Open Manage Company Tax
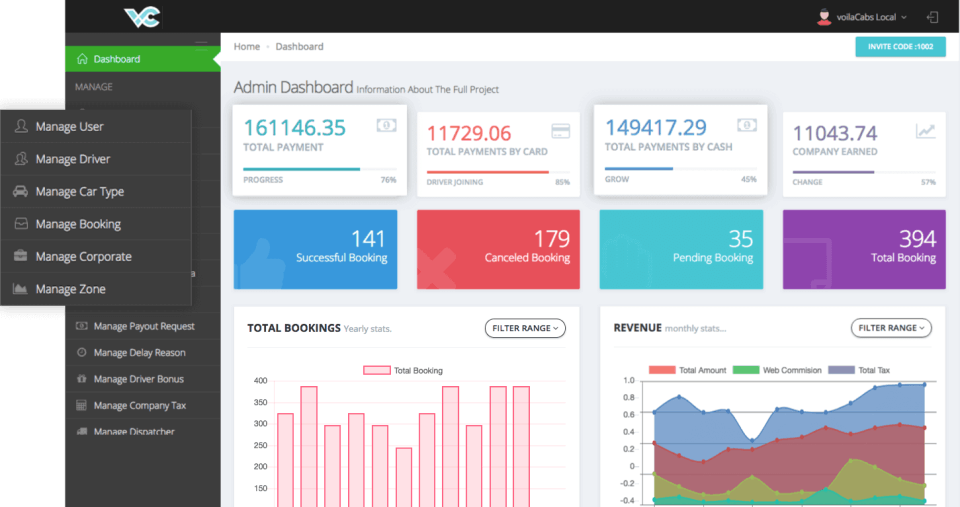 [x=143, y=405]
